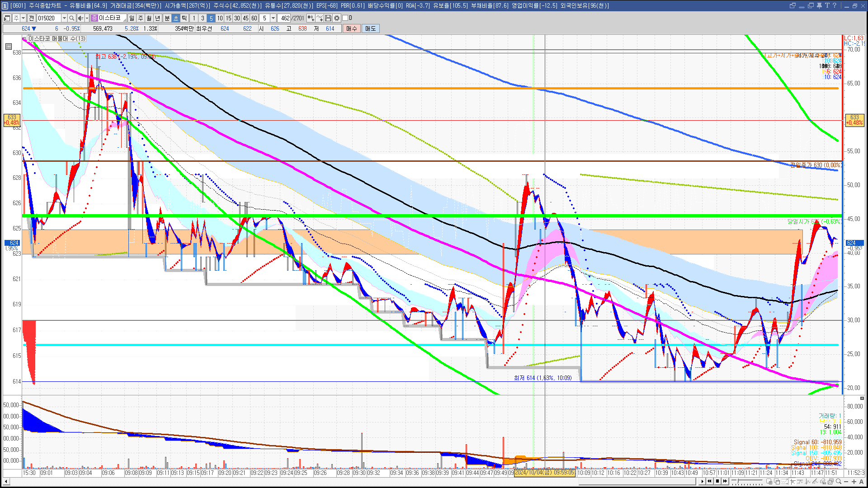Select the 30 interval tab
868x488 pixels.
tap(237, 18)
